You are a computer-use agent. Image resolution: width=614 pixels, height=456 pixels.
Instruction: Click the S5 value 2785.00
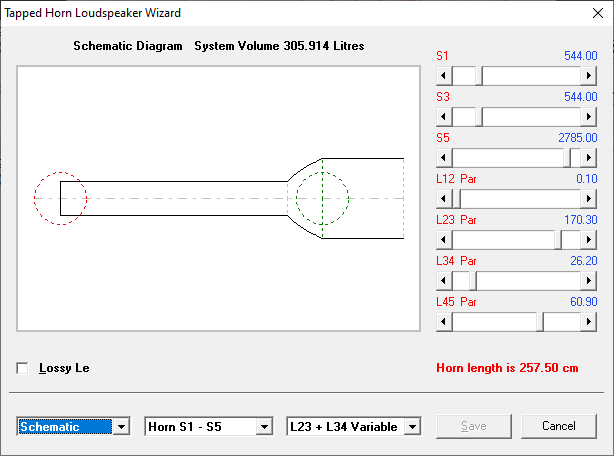[x=578, y=138]
